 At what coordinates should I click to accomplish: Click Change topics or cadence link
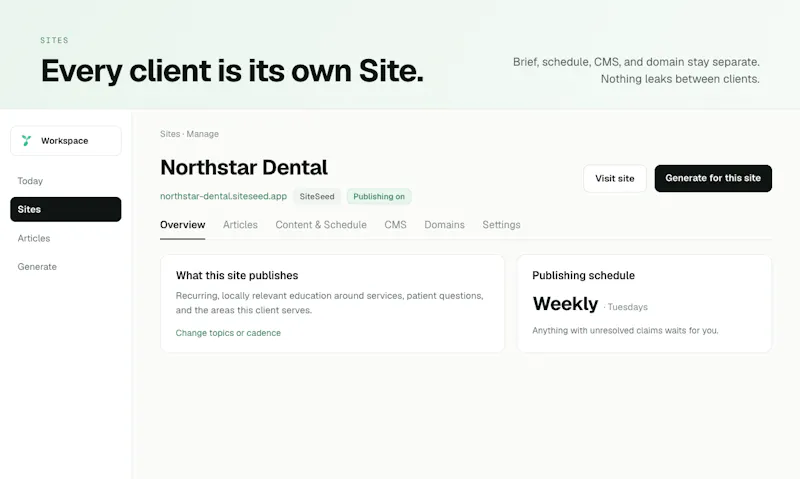coord(228,333)
